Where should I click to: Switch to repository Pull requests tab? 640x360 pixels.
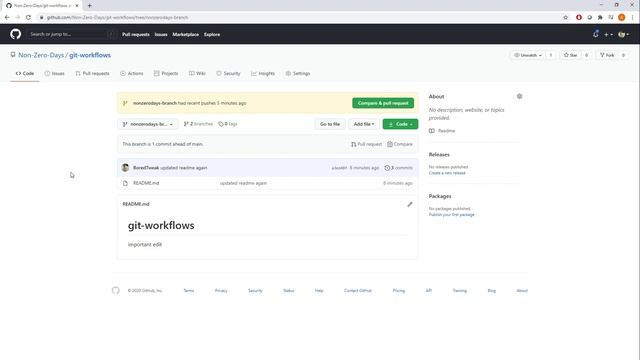coord(92,73)
